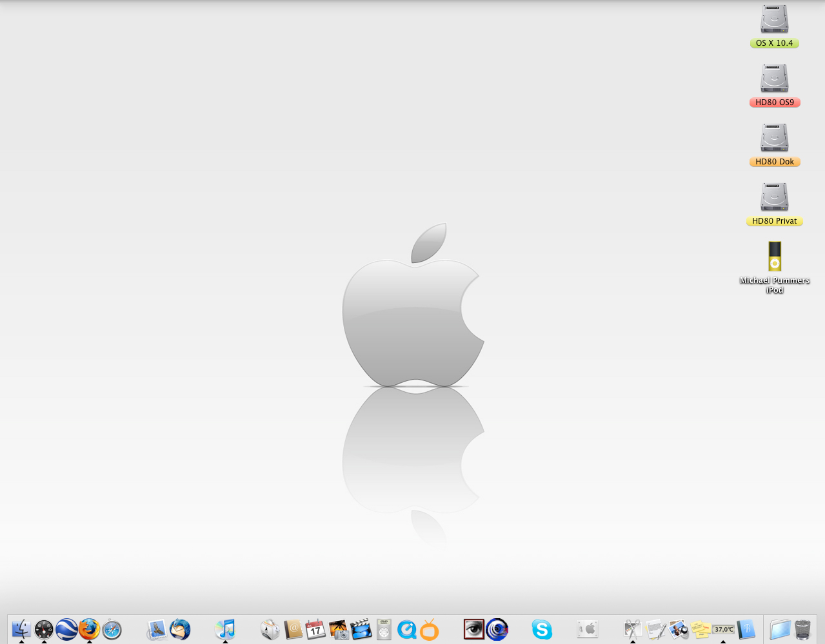Launch Preview from the Dock
The width and height of the screenshot is (825, 644).
coord(678,629)
